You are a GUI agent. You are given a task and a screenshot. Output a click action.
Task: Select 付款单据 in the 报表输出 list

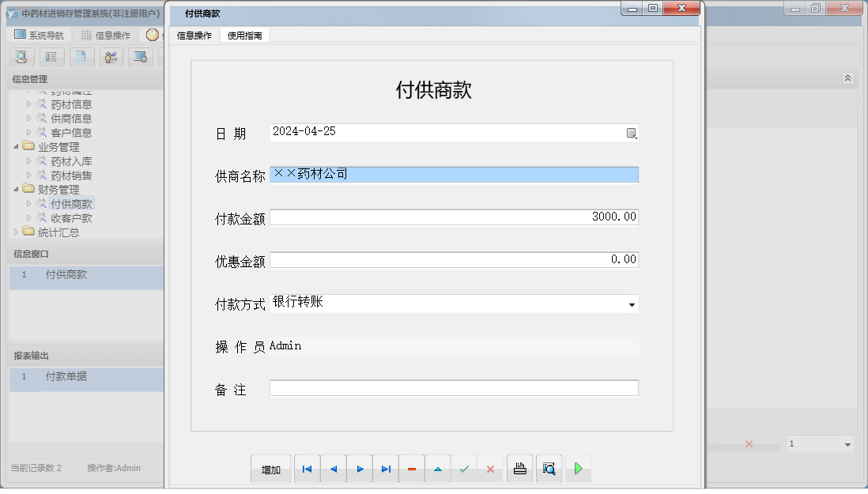[66, 379]
